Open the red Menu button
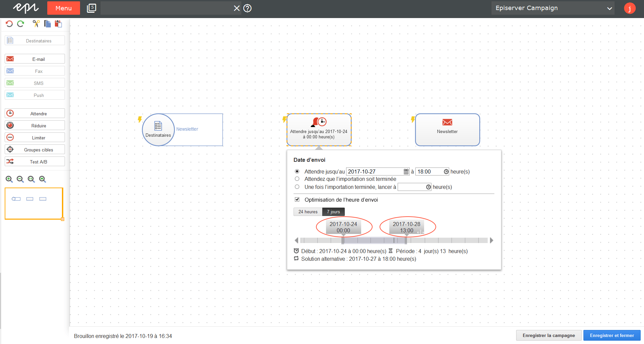This screenshot has height=344, width=644. tap(64, 8)
